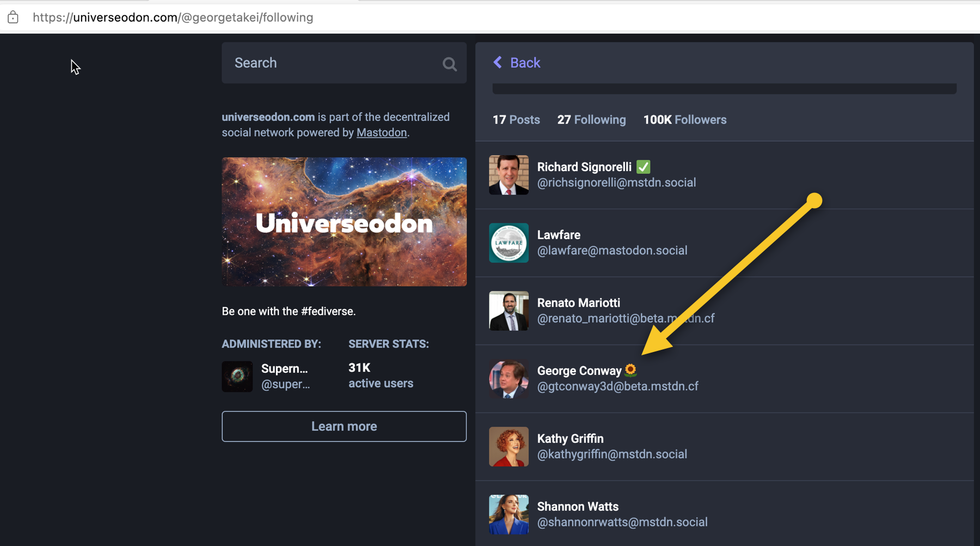Open the Supern... administrator name

pos(284,368)
